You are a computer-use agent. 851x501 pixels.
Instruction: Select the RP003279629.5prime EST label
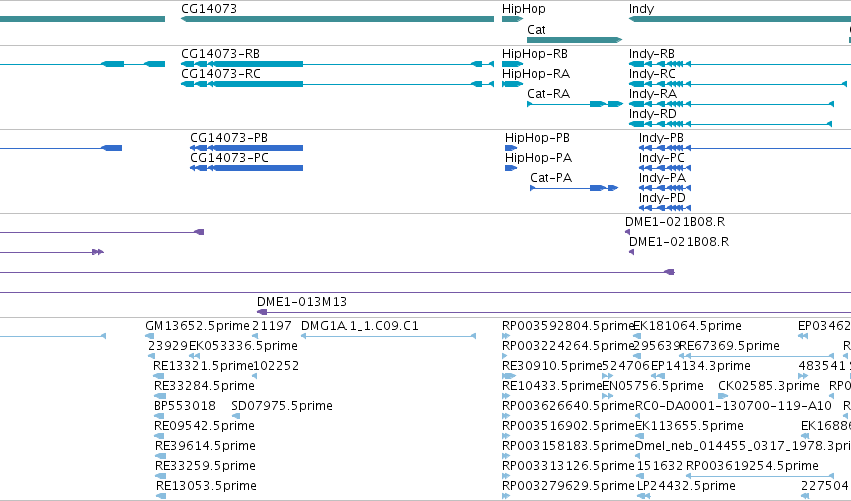(x=568, y=486)
